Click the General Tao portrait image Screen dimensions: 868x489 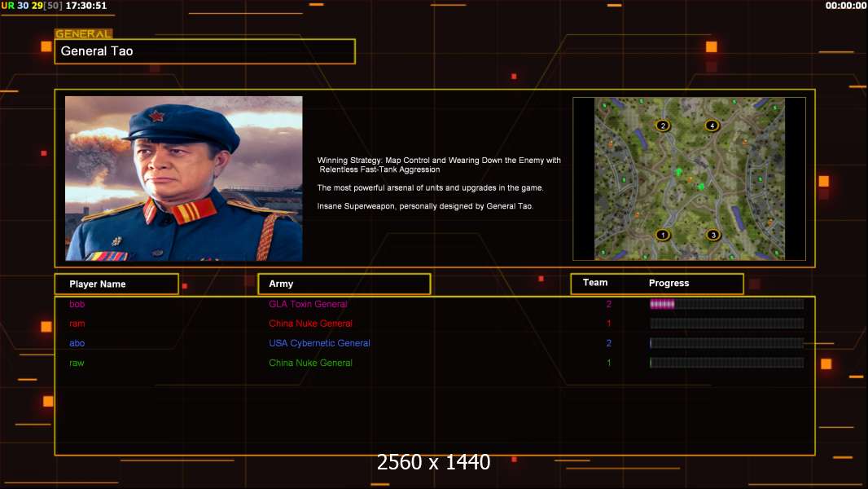tap(184, 178)
